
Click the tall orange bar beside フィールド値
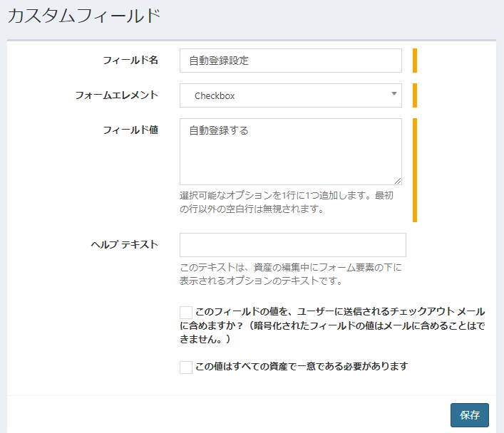coord(414,170)
